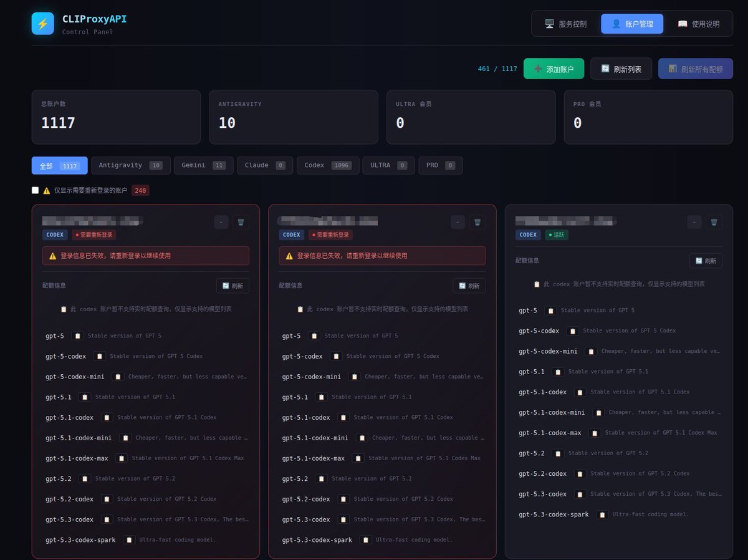Click the green 添加账户 button
Image resolution: width=748 pixels, height=560 pixels.
554,69
